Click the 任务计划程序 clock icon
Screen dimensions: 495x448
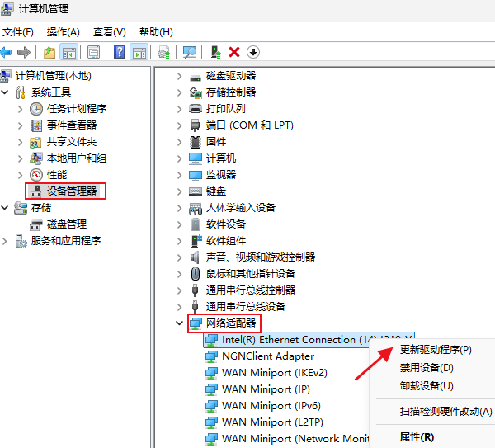pyautogui.click(x=36, y=109)
